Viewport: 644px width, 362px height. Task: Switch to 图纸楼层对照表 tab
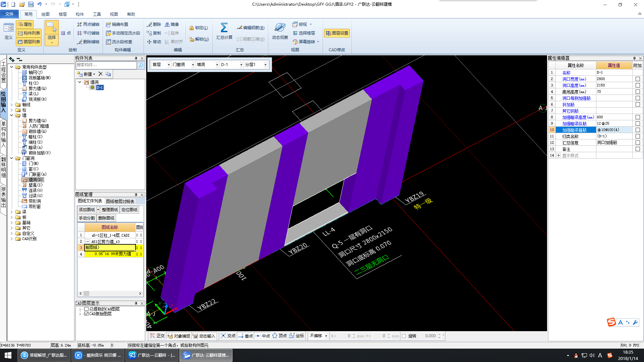pos(120,201)
